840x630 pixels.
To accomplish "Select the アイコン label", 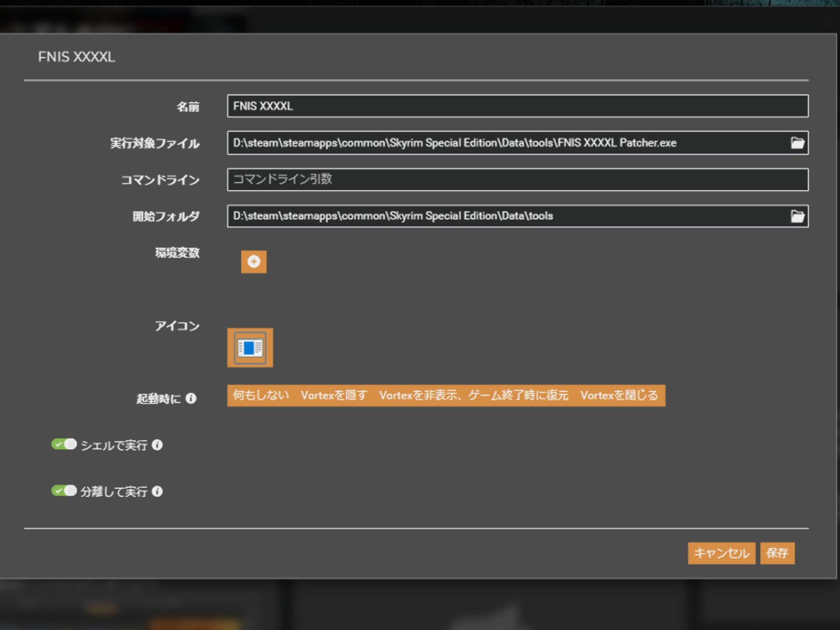I will coord(177,326).
